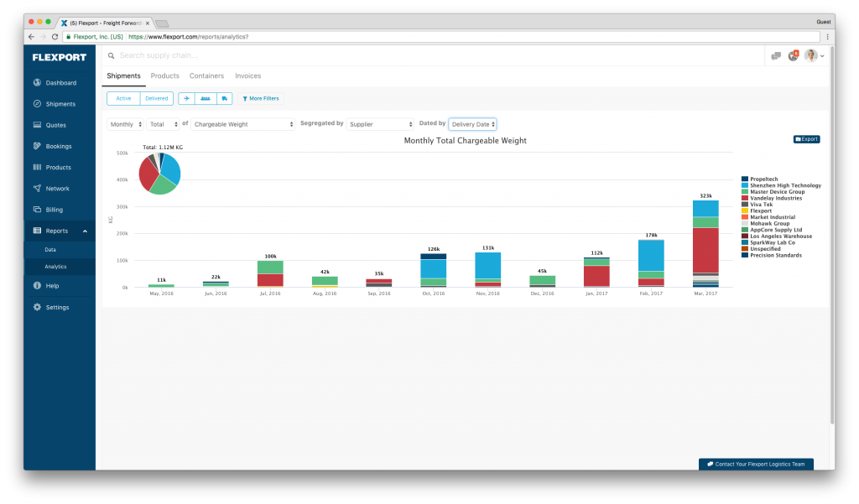Open the Billing section
Screen dimensions: 859x504
60,210
